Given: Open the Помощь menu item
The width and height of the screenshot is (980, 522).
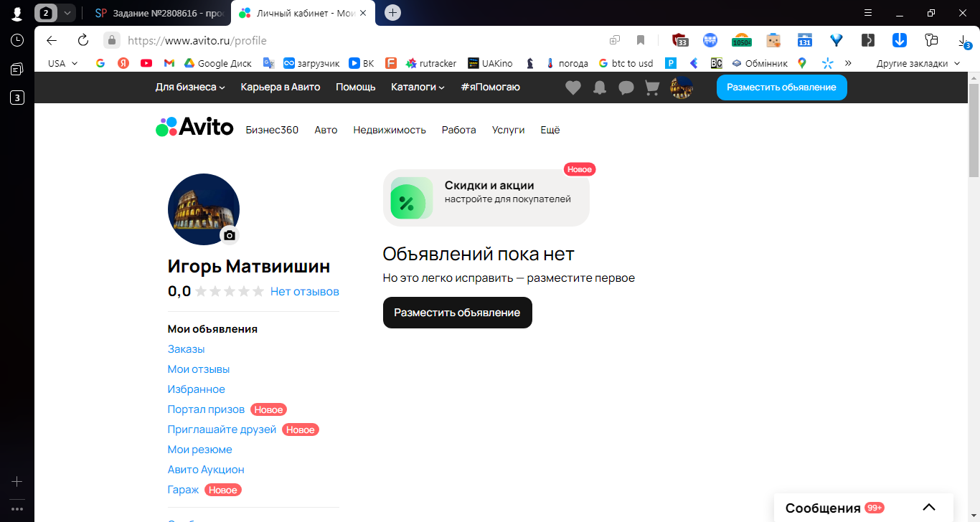Looking at the screenshot, I should point(356,87).
